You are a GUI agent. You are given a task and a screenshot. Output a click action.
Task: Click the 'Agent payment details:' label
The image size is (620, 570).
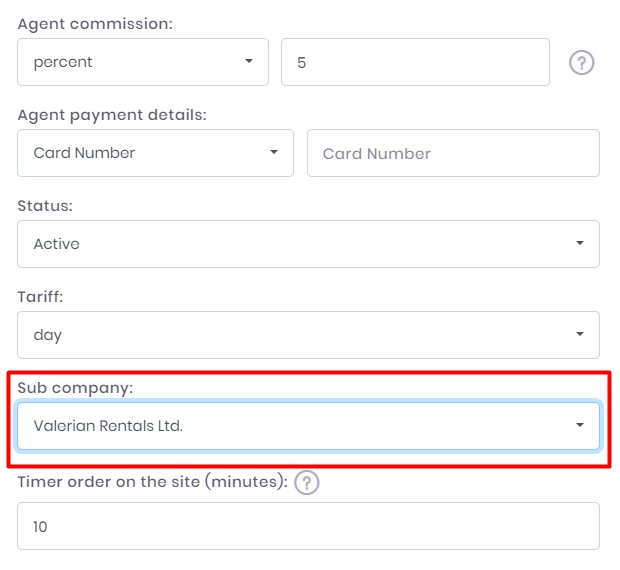point(112,115)
